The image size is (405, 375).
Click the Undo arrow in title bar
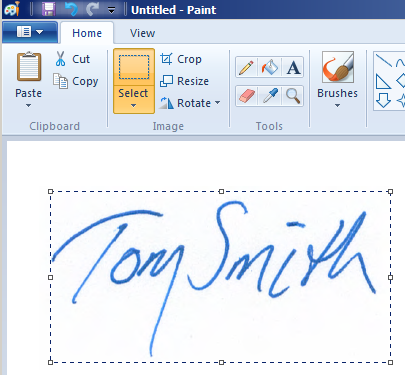click(x=71, y=9)
